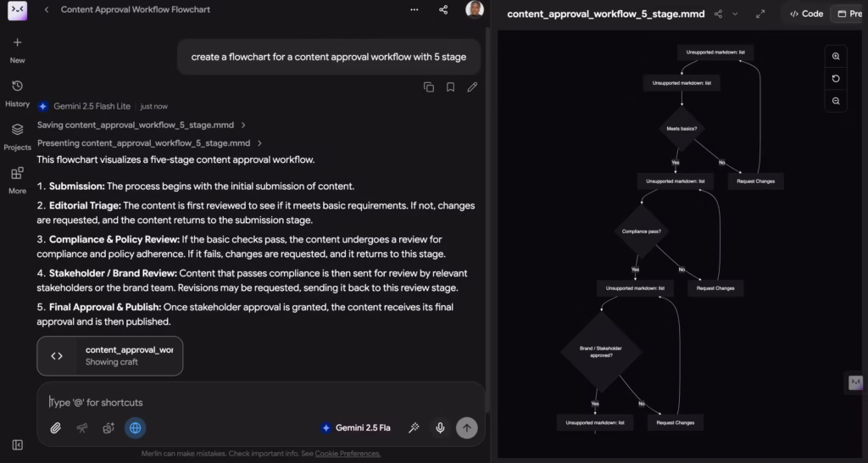Open the Gemini 2.5 Flash model selector
The height and width of the screenshot is (463, 868).
click(355, 427)
